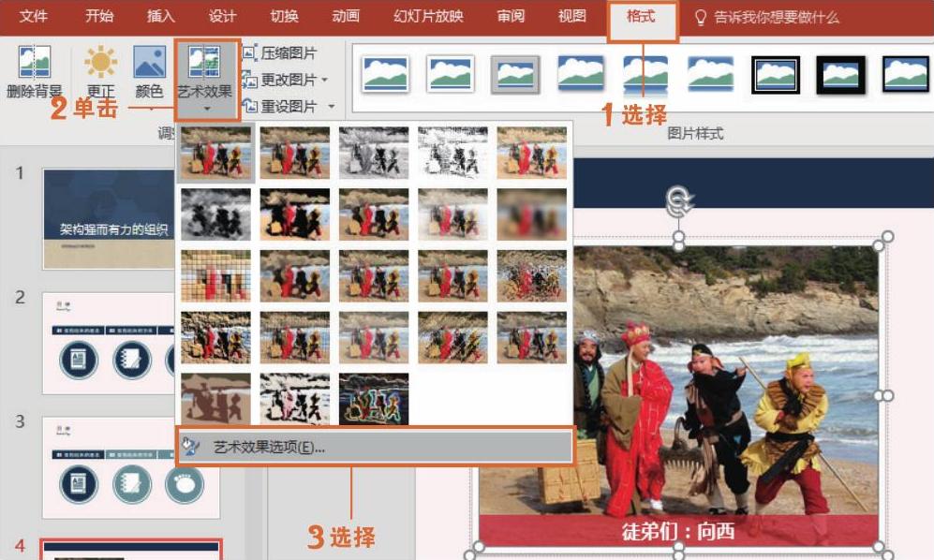Choose the line drawing sketch effect in first row
This screenshot has width=934, height=560.
coord(452,153)
